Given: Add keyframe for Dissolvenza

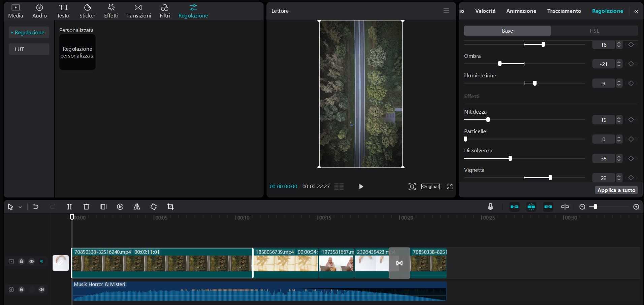Looking at the screenshot, I should coord(631,158).
